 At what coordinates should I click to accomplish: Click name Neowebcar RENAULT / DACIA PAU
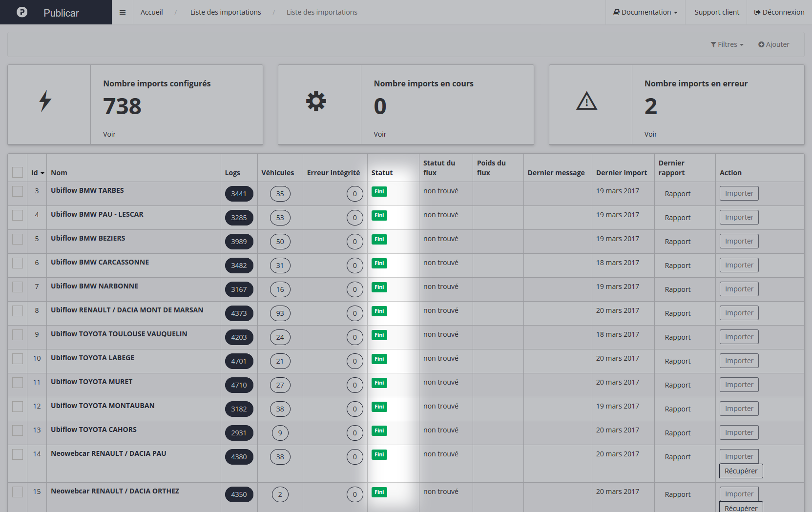tap(108, 453)
